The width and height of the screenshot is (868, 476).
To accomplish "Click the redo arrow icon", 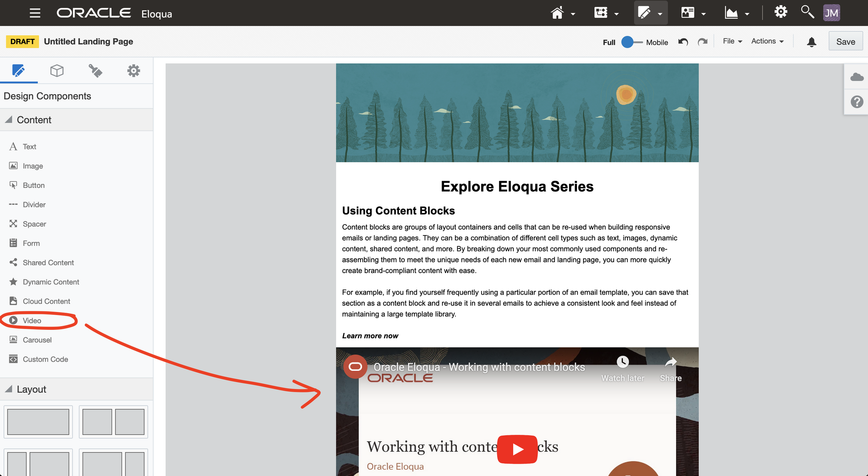I will tap(702, 42).
